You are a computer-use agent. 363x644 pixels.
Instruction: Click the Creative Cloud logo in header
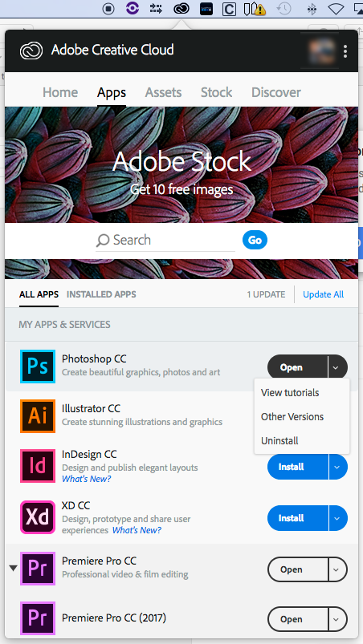click(x=31, y=51)
